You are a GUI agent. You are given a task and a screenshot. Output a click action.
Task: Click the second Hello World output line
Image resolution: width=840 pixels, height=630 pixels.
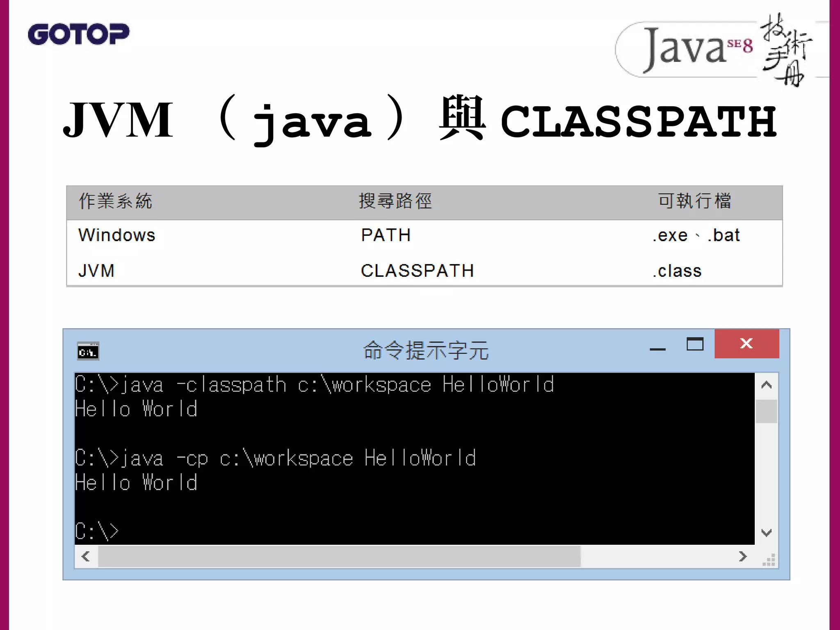(x=136, y=483)
